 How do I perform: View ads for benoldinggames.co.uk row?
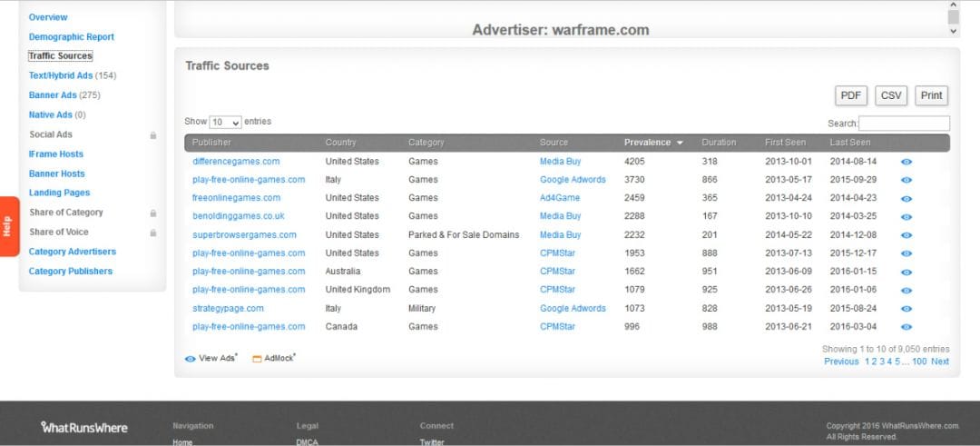click(x=906, y=217)
